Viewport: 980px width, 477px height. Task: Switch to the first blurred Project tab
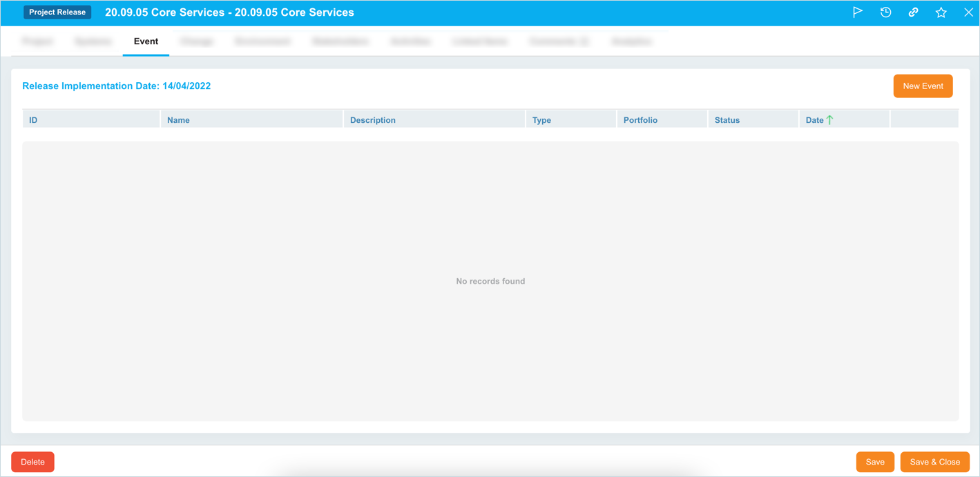pos(37,41)
